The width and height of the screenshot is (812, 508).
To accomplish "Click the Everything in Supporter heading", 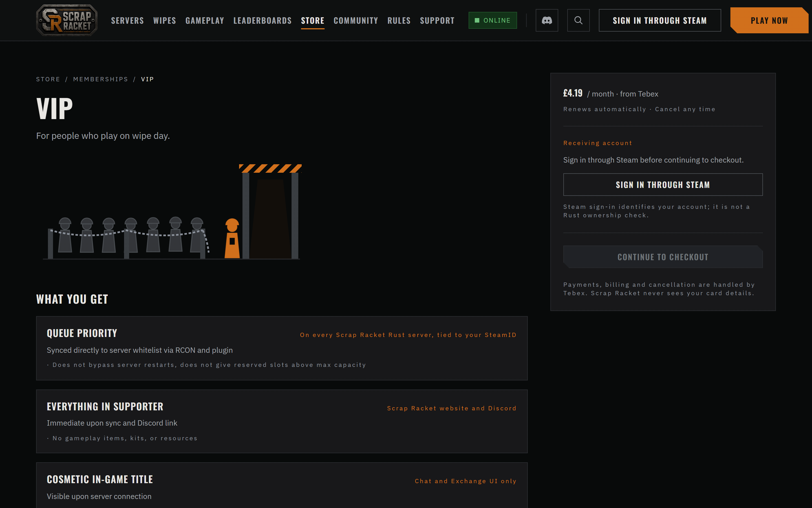I will tap(105, 406).
